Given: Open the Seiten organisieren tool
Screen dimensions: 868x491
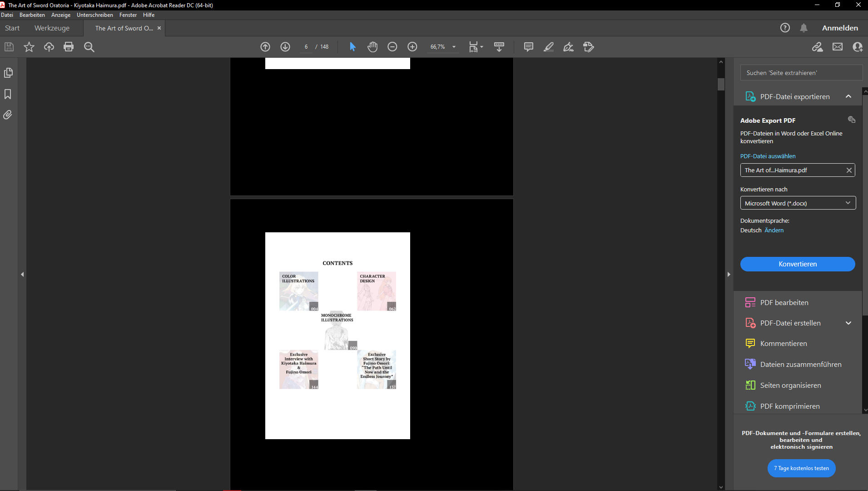Looking at the screenshot, I should [790, 385].
